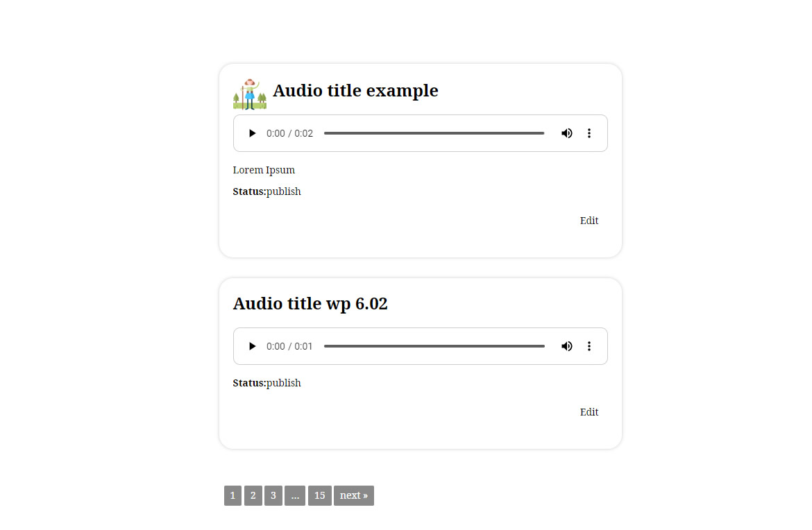Edit the "Audio title wp 6.02" post
The image size is (812, 530).
click(589, 412)
